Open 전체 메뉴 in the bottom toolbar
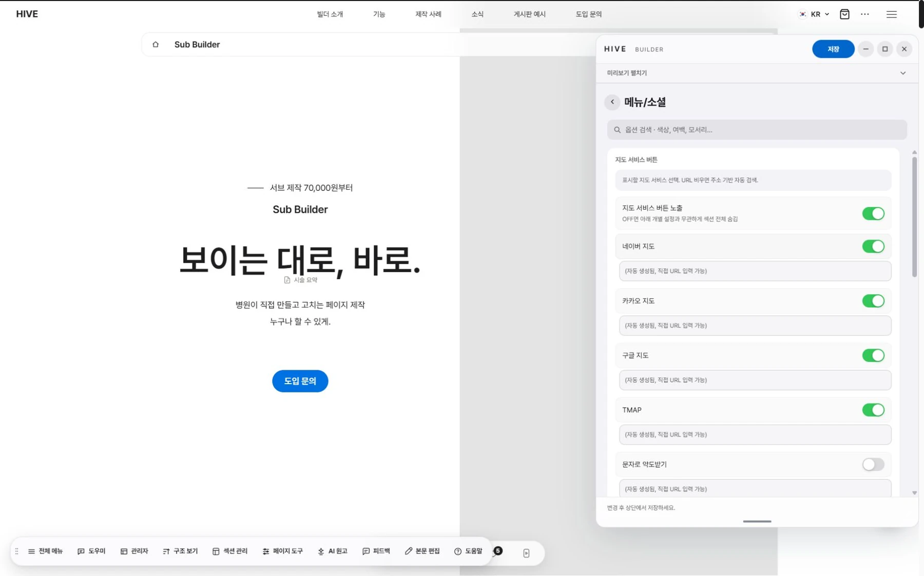 [x=46, y=551]
